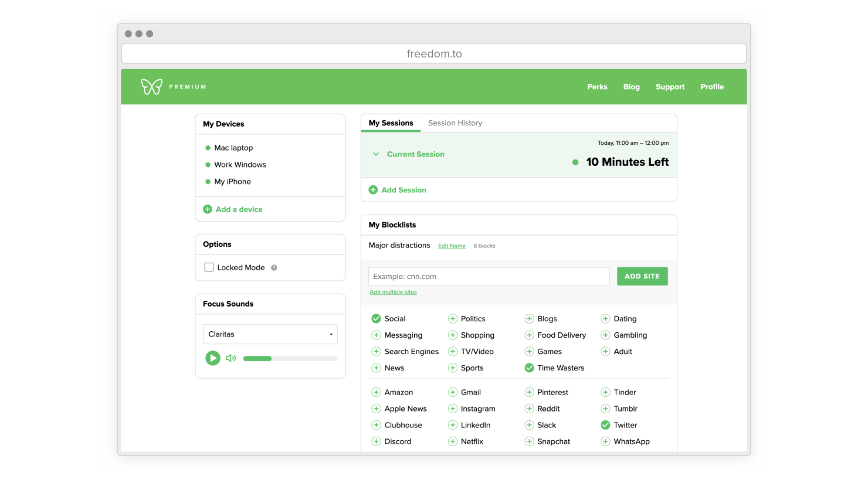Click the Add a device link
This screenshot has height=483, width=868.
[239, 209]
